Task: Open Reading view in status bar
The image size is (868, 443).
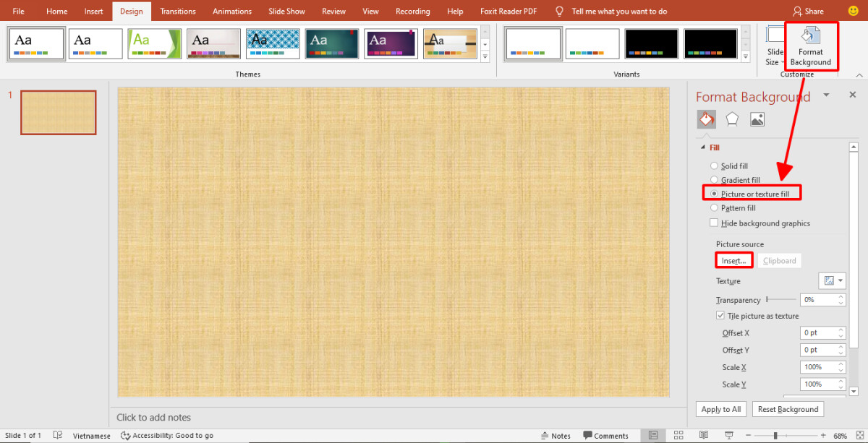Action: 704,436
